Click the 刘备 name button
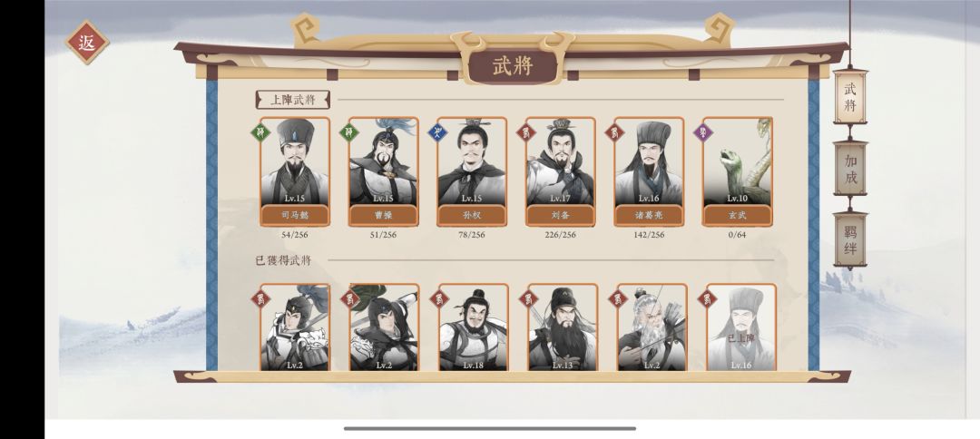Viewport: 980px width, 439px height. coord(561,216)
